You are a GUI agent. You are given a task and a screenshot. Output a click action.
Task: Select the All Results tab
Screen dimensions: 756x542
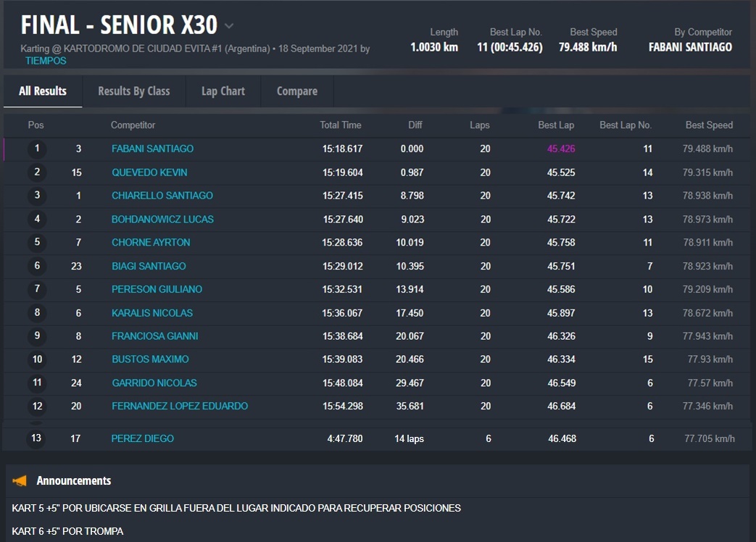click(43, 91)
